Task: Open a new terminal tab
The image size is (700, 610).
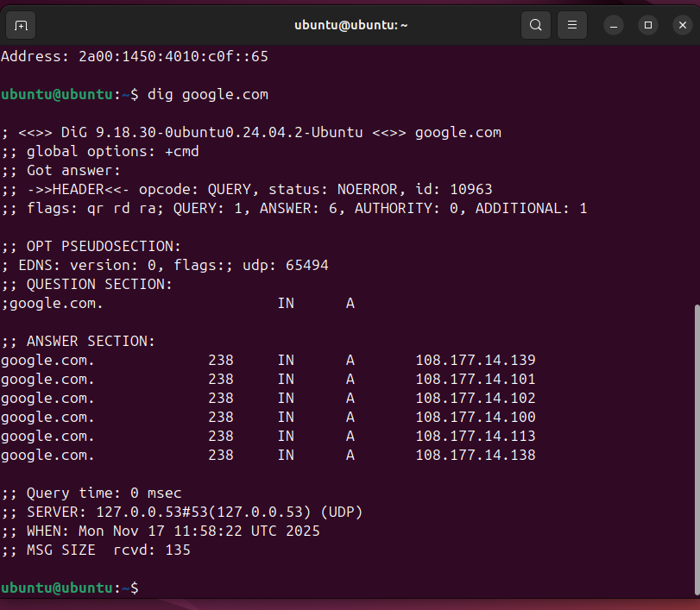Action: pyautogui.click(x=21, y=25)
